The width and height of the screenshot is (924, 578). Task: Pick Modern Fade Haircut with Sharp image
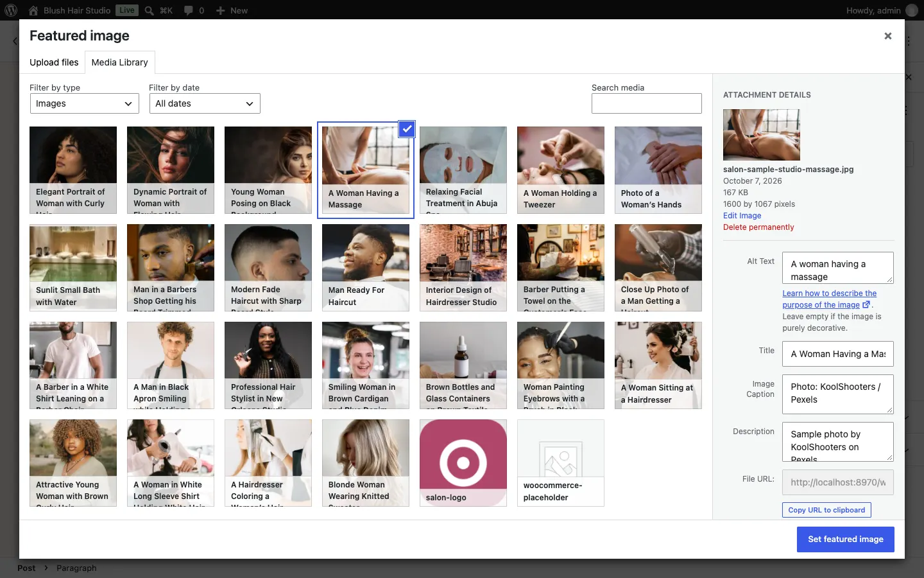tap(268, 268)
